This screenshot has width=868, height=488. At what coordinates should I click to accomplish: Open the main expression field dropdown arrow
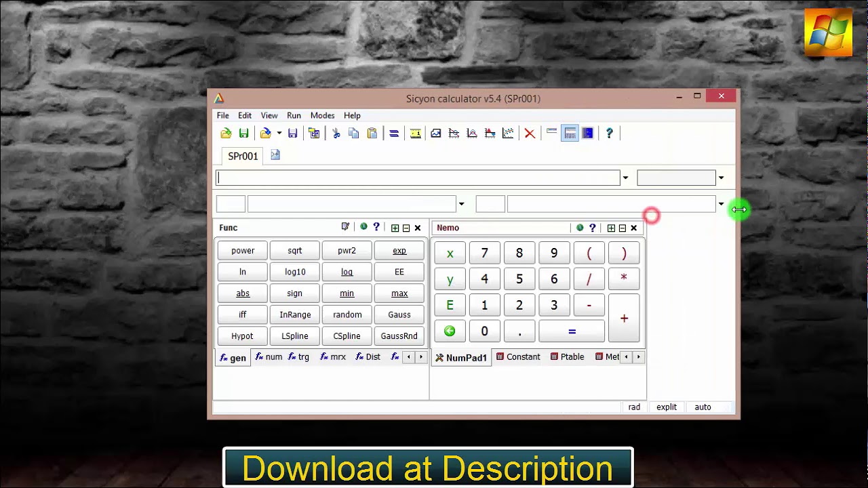(x=625, y=178)
